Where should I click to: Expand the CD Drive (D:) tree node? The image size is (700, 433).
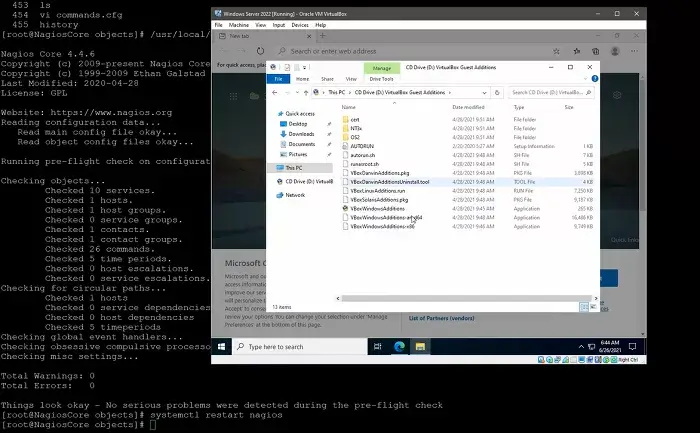(x=277, y=181)
